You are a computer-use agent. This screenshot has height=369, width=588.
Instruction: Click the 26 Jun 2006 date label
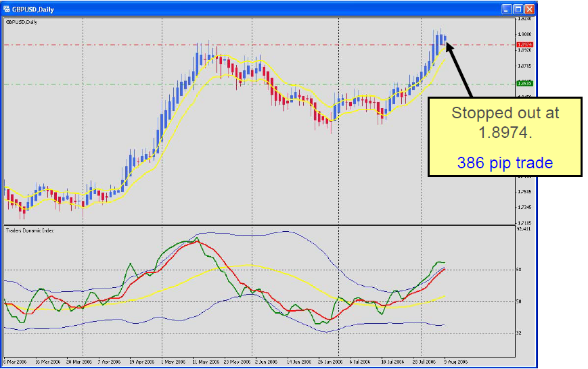click(330, 362)
